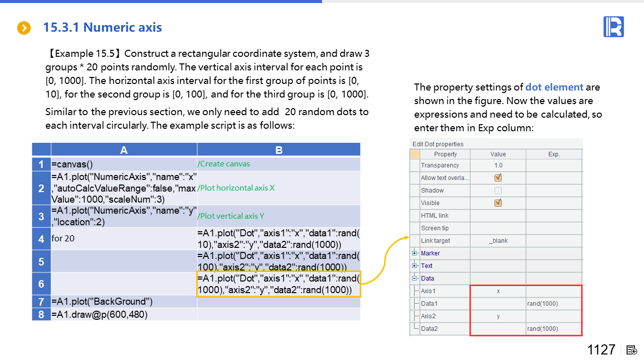The width and height of the screenshot is (644, 362).
Task: Enable the Shadow checkbox
Action: click(x=498, y=191)
